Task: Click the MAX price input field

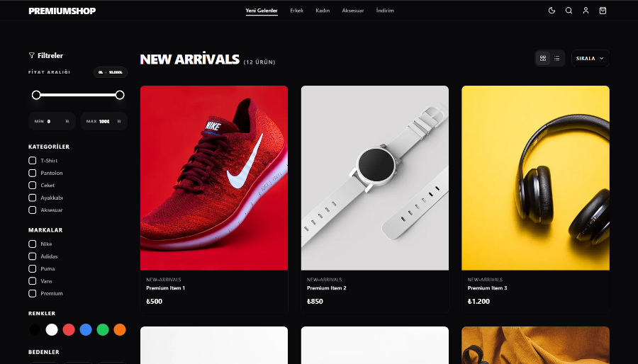Action: (104, 121)
